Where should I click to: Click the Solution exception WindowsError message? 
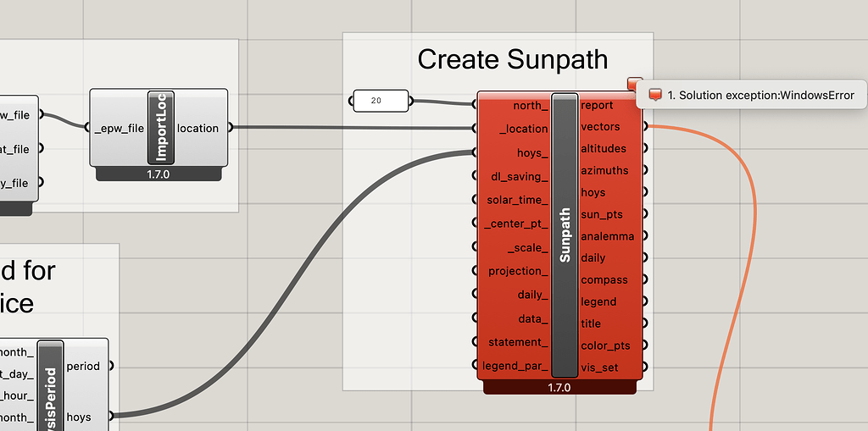pyautogui.click(x=760, y=95)
